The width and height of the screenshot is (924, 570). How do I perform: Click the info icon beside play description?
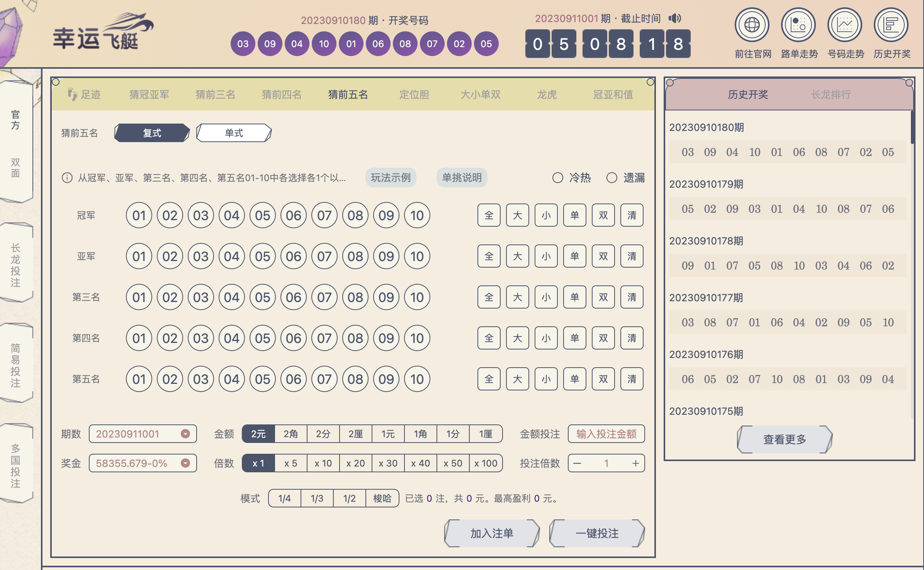coord(67,178)
